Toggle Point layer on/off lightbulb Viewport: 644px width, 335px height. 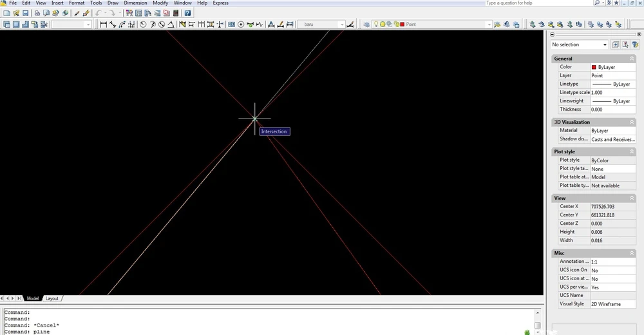pyautogui.click(x=376, y=24)
